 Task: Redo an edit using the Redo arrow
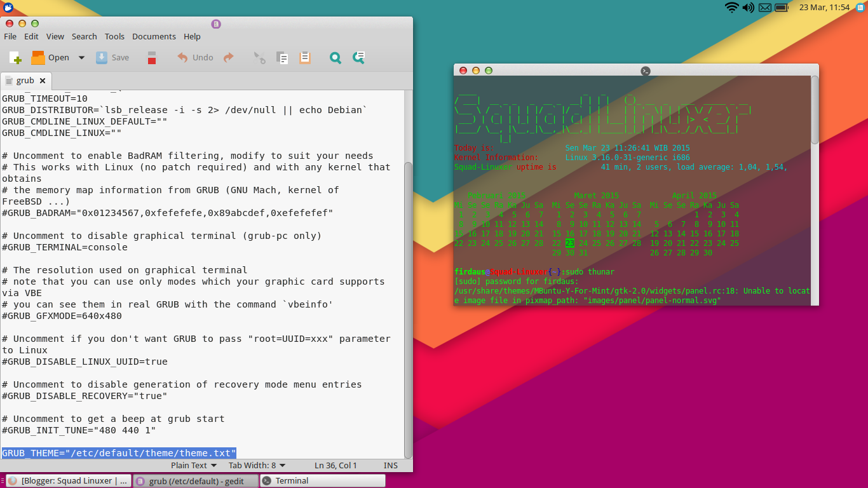tap(227, 57)
